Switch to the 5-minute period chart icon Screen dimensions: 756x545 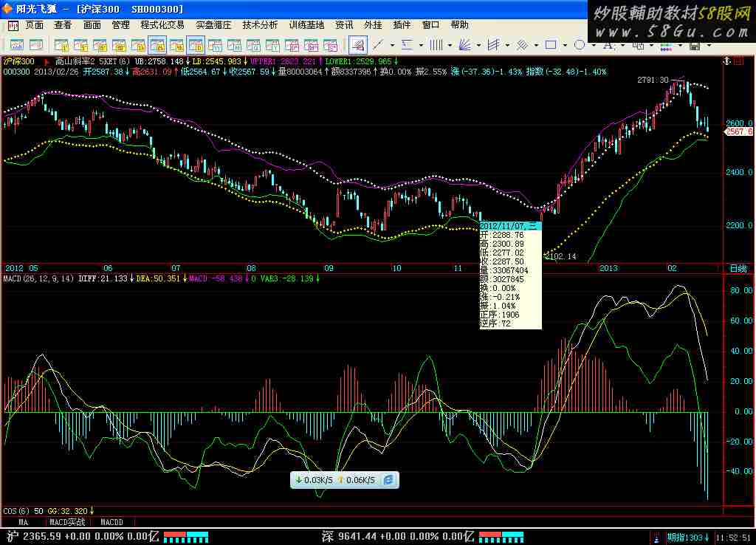tap(80, 45)
